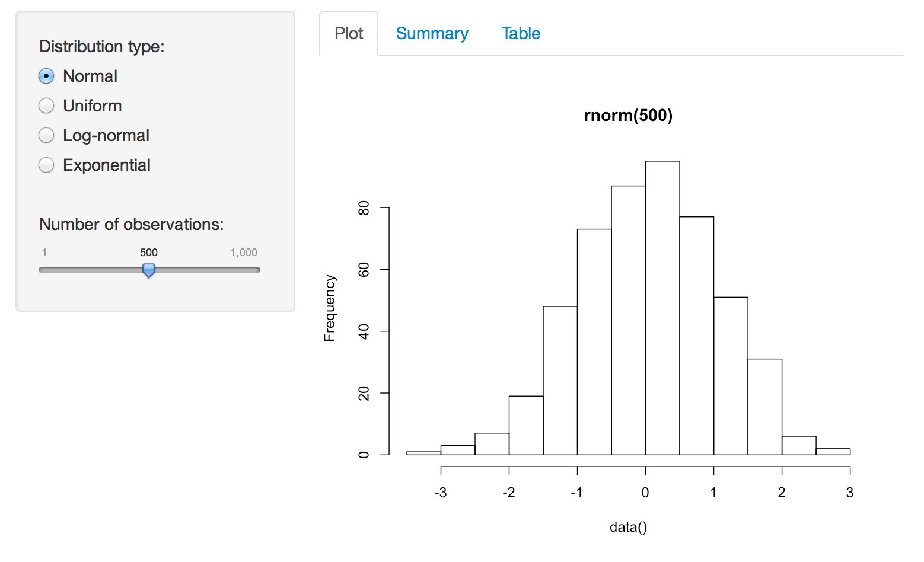Screen dimensions: 924x562
Task: Click the 80 tick label on y-axis
Action: [x=364, y=208]
